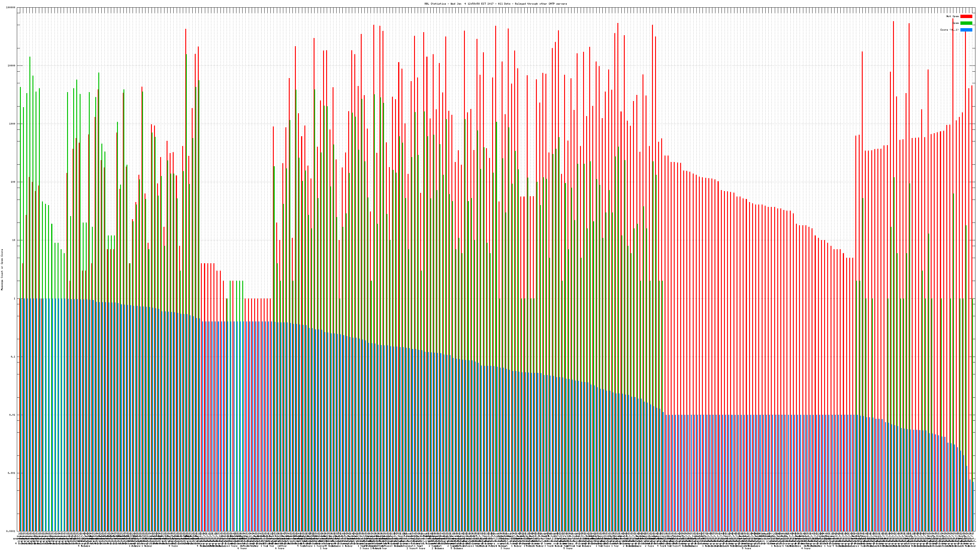Click the 1000 y-axis tick label
Viewport: 980px width, 551px height.
click(13, 124)
